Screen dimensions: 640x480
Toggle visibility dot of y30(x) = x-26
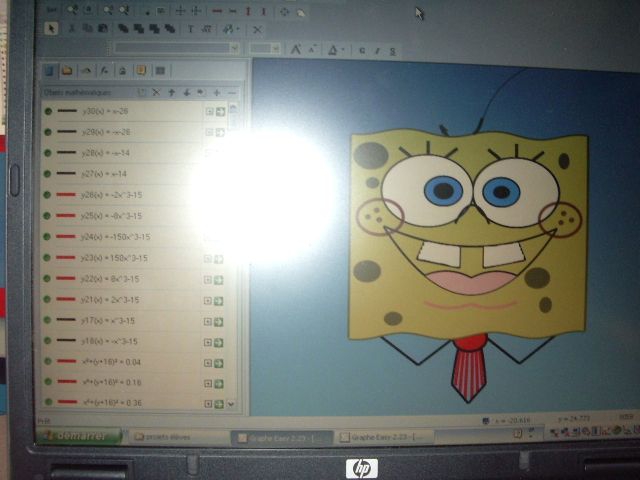(x=48, y=111)
